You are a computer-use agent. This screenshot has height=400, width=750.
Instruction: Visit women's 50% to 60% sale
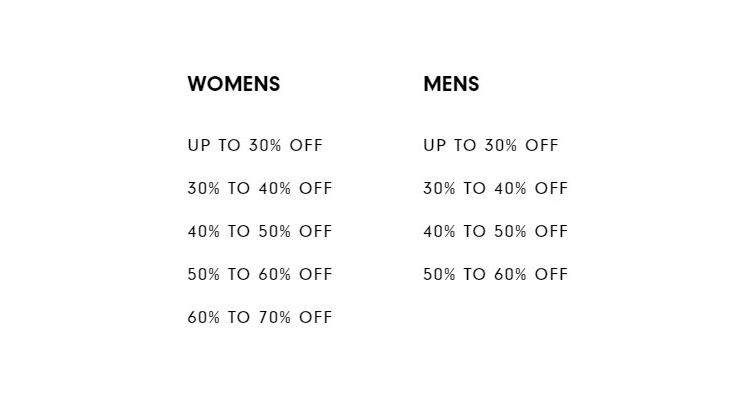[x=260, y=275]
